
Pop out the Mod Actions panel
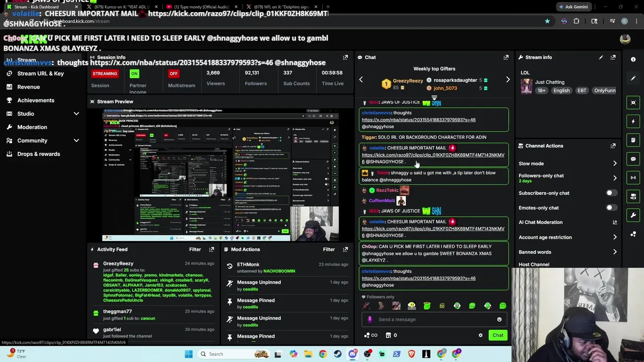point(345,249)
